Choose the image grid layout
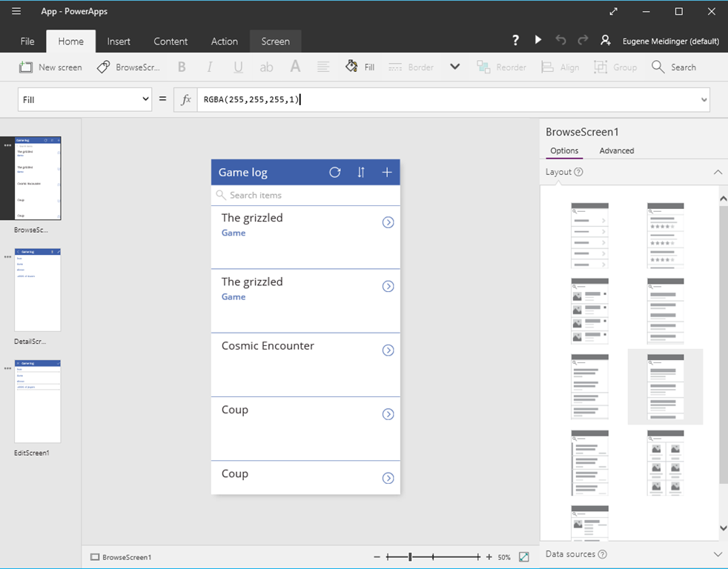Screen dimensions: 728x569 click(x=665, y=463)
